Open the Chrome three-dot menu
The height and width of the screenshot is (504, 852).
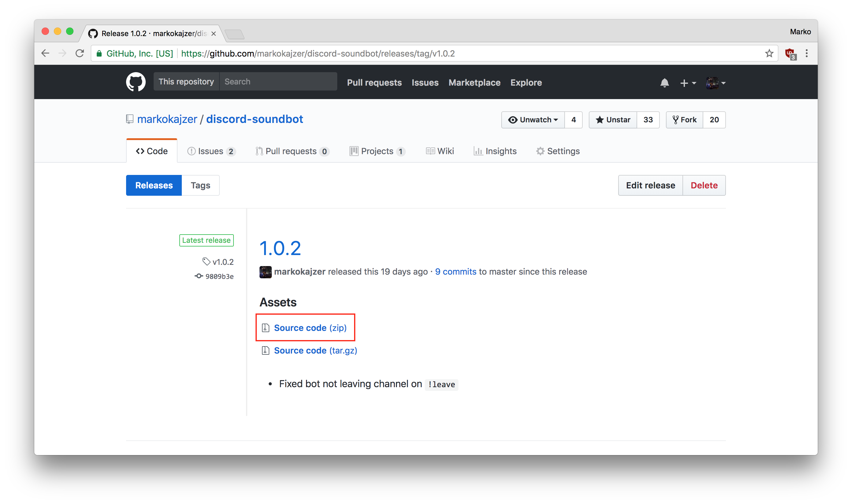(806, 53)
